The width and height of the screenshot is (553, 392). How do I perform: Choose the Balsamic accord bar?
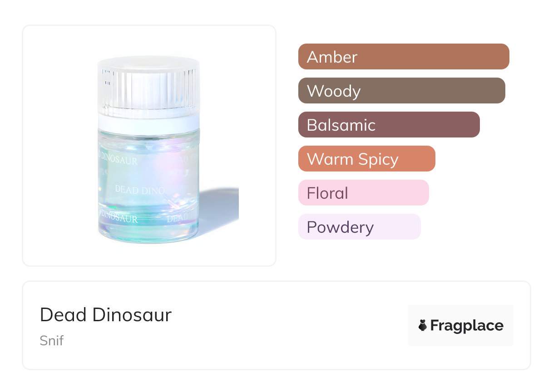coord(389,125)
